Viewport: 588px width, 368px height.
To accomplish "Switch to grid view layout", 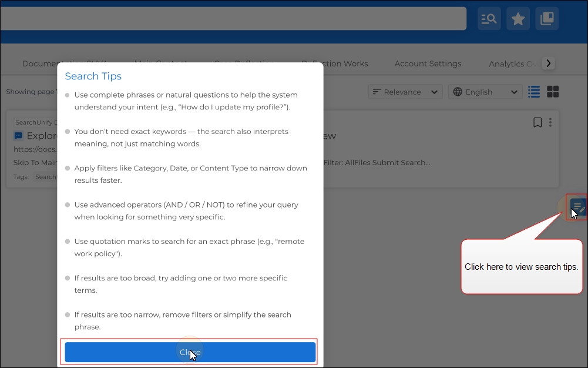I will coord(553,92).
